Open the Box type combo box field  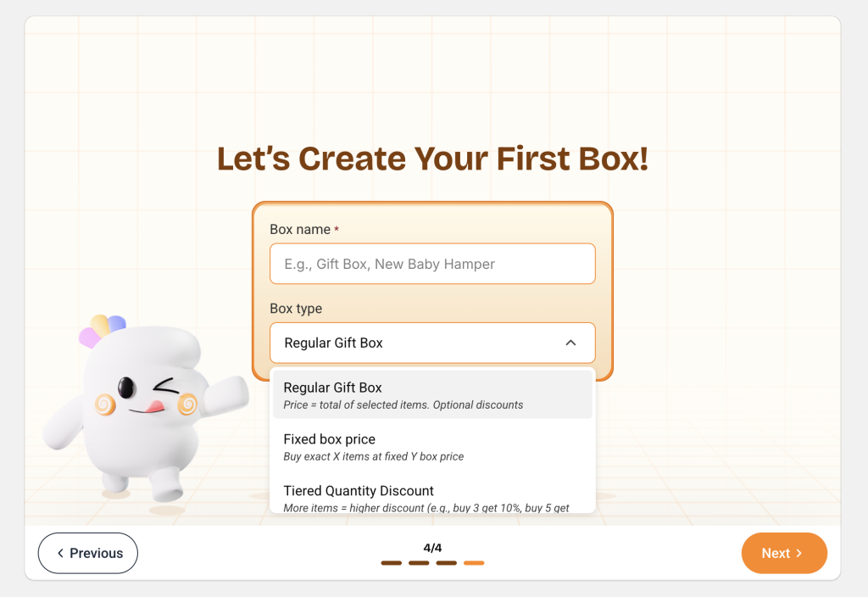tap(432, 343)
